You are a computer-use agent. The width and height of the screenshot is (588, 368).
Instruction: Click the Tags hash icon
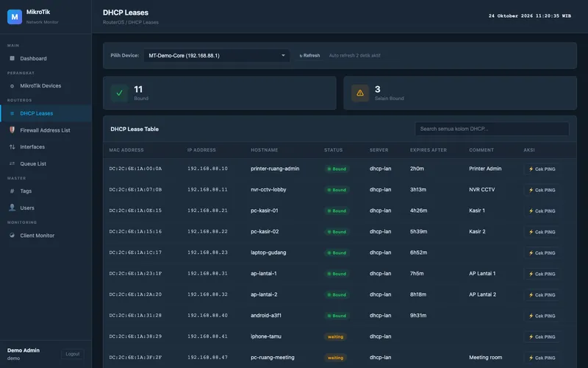pos(12,191)
